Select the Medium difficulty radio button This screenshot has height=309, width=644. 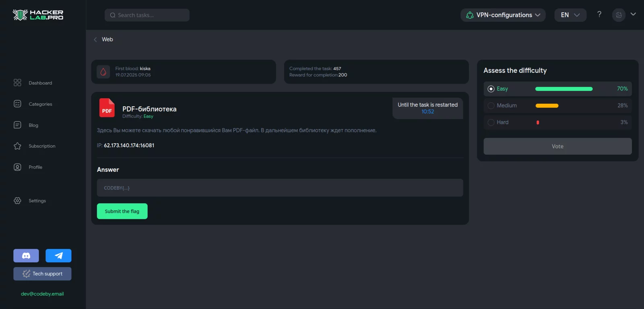(x=491, y=105)
